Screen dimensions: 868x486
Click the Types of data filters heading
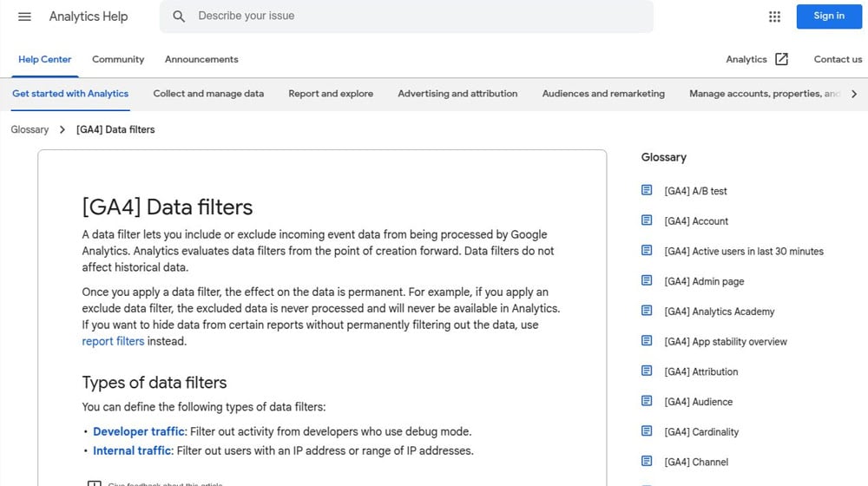[x=155, y=383]
